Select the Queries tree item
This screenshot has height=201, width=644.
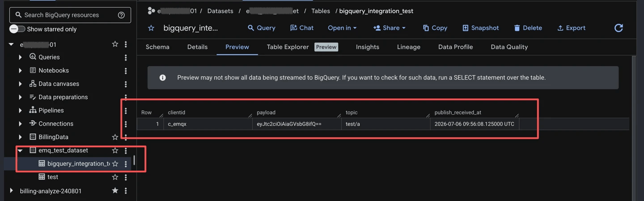click(x=49, y=57)
